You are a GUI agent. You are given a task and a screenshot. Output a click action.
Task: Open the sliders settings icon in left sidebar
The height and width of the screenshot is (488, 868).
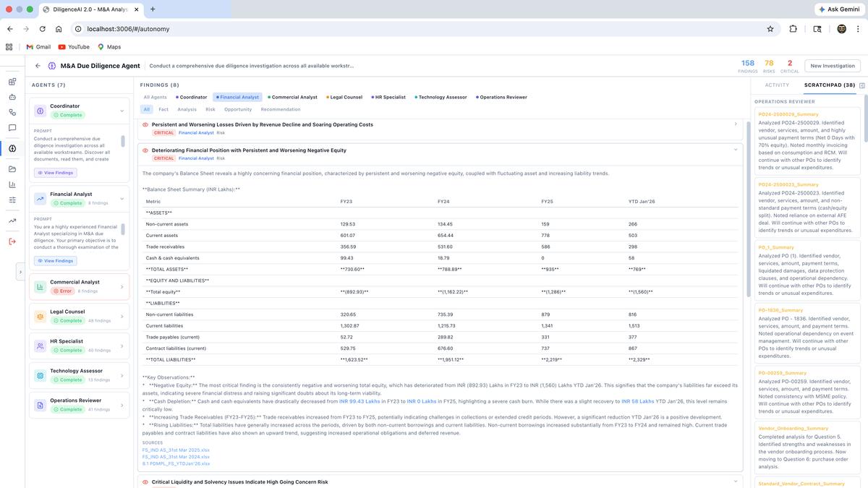12,200
